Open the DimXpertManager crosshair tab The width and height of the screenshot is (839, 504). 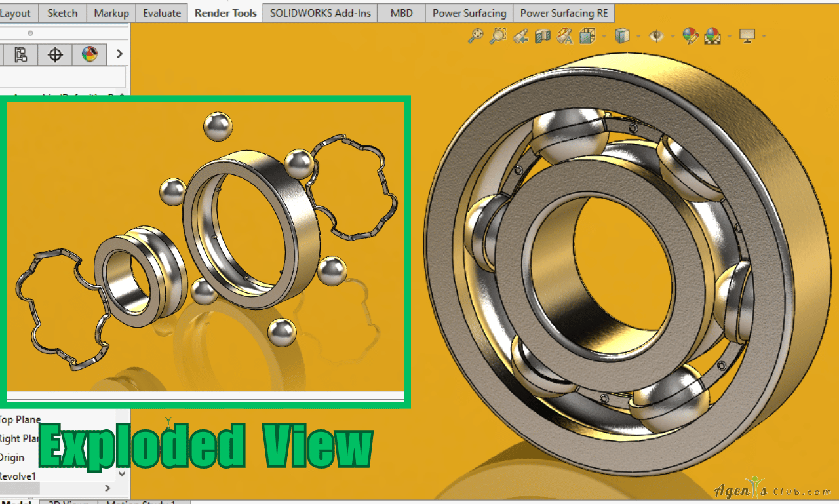click(55, 54)
